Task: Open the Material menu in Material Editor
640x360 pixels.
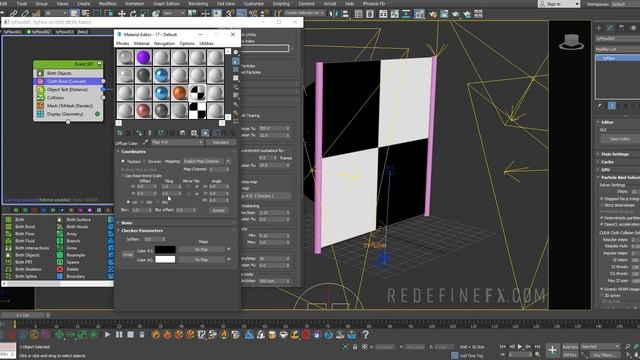Action: click(142, 43)
